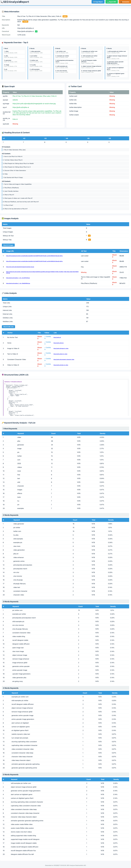
Task: Click the orange warning badge beside the Title
Action: 65,16
